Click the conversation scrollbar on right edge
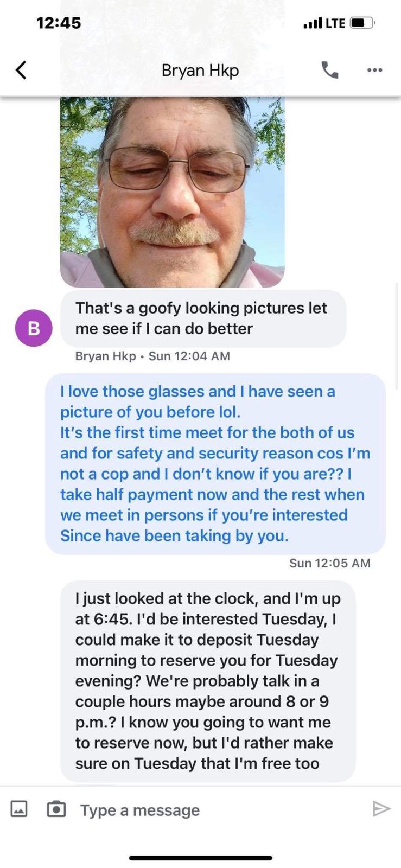401x868 pixels. (x=397, y=336)
